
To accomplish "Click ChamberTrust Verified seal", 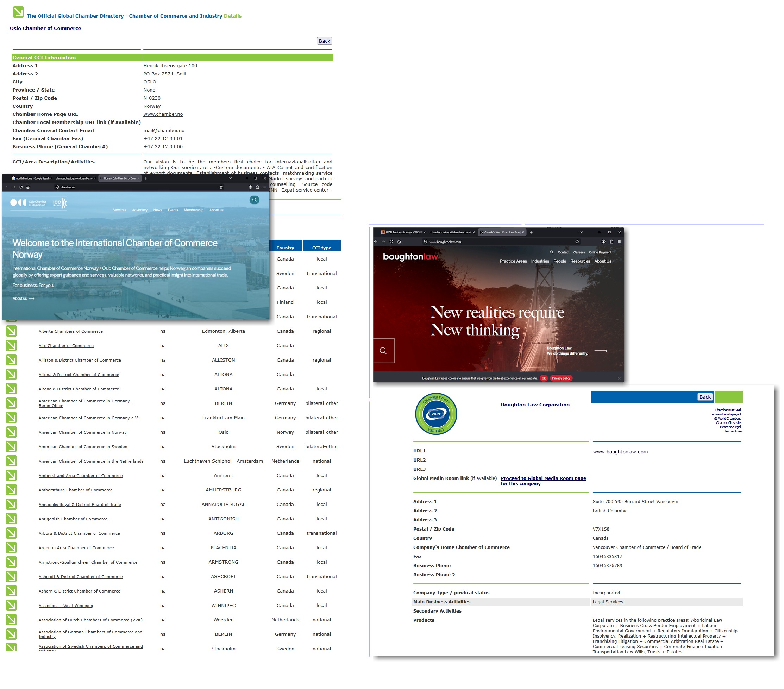I will coord(436,414).
